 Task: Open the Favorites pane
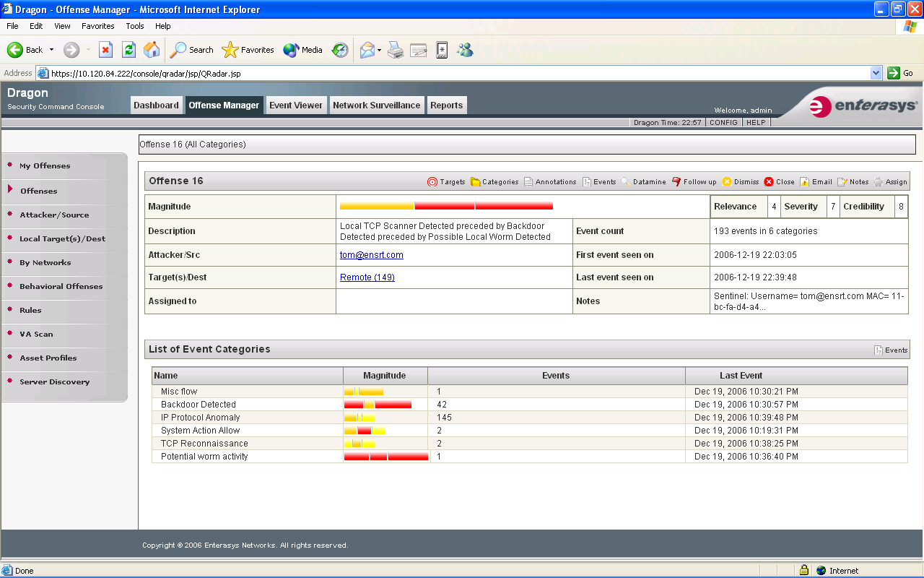248,50
